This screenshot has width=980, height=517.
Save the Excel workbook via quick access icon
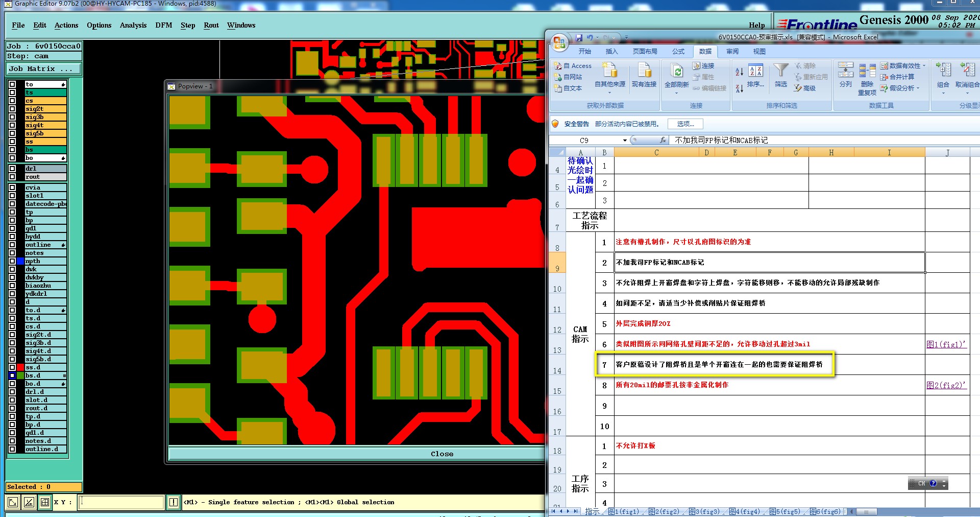pyautogui.click(x=579, y=38)
